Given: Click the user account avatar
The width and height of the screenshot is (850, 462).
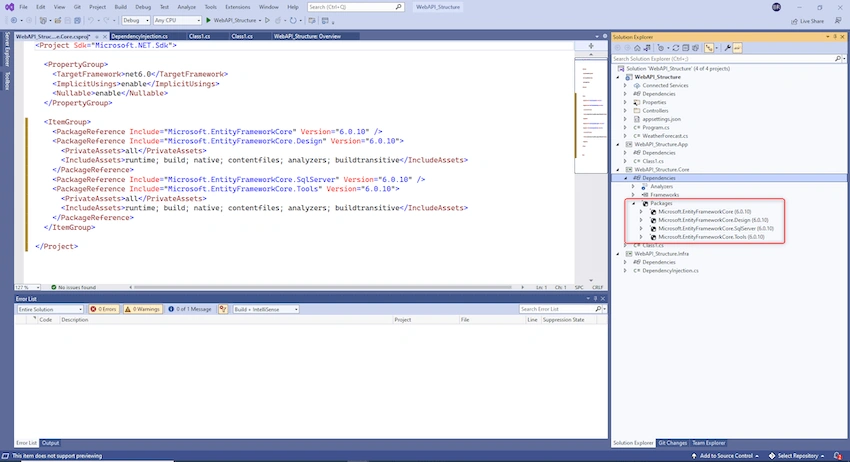Looking at the screenshot, I should [776, 7].
